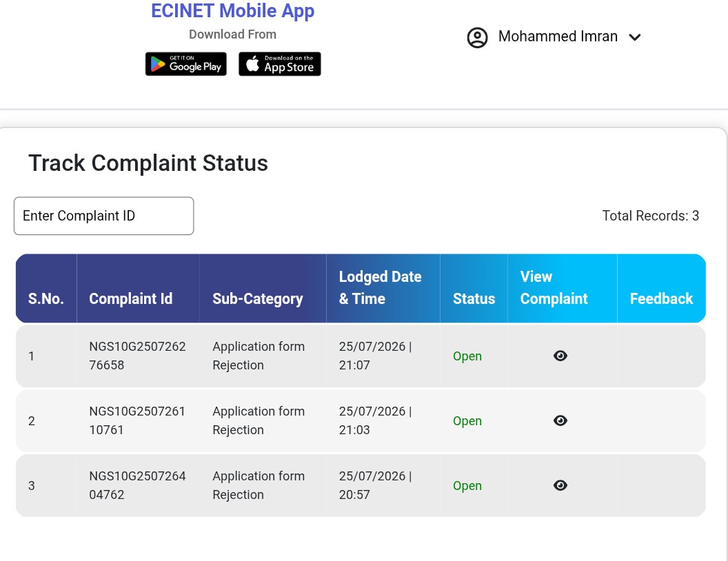View complaint NGS10G250726110761 via eye icon
The height and width of the screenshot is (561, 728).
coord(560,420)
